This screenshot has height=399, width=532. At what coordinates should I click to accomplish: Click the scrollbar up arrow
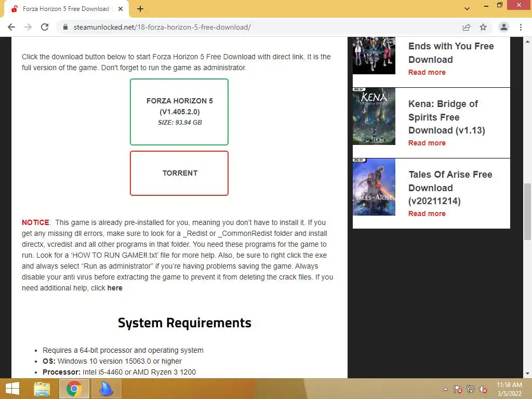527,42
